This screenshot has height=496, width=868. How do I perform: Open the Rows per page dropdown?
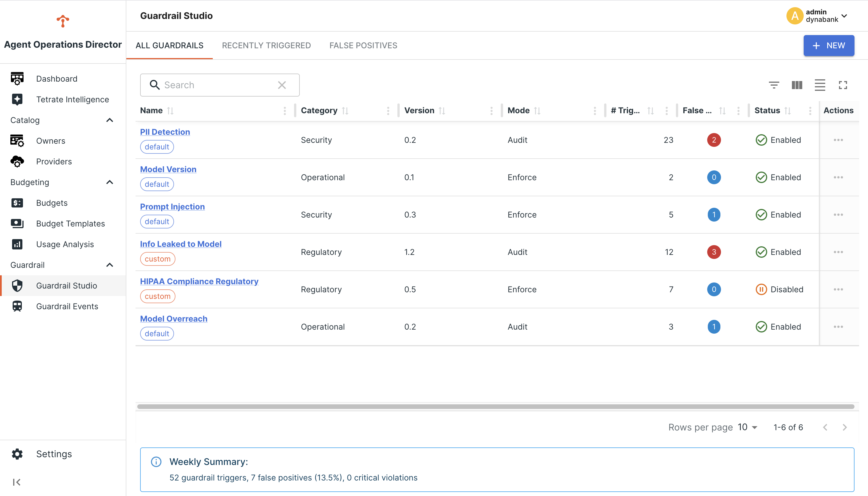(747, 427)
